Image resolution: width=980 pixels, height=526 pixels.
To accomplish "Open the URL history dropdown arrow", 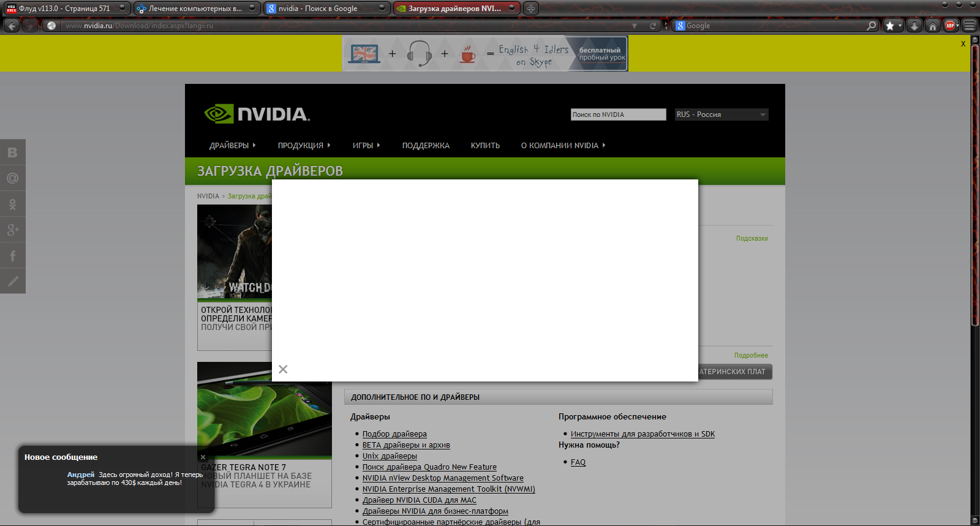I will coord(635,26).
